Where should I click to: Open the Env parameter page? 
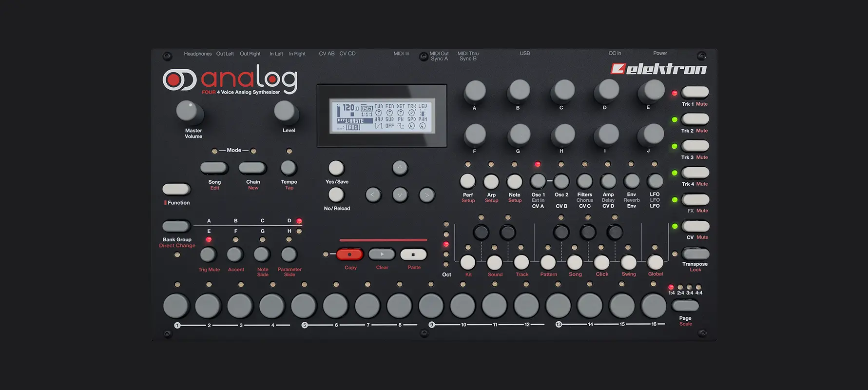pos(631,181)
